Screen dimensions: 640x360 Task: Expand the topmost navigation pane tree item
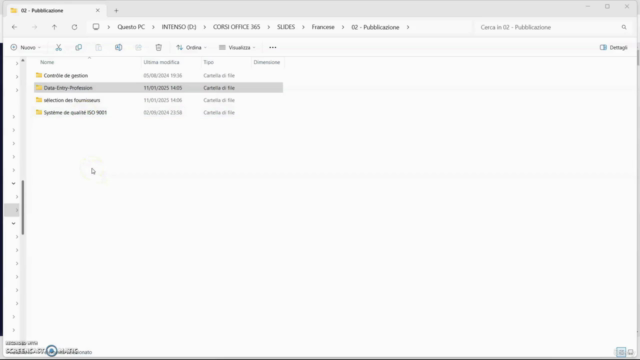pyautogui.click(x=17, y=63)
